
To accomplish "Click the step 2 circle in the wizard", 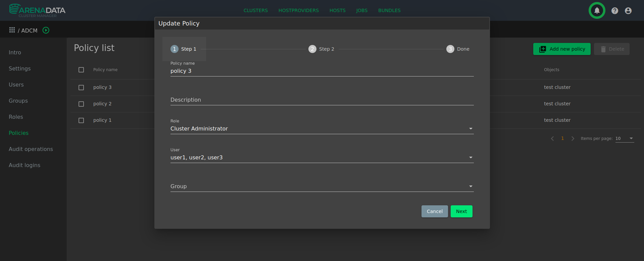I will point(312,49).
